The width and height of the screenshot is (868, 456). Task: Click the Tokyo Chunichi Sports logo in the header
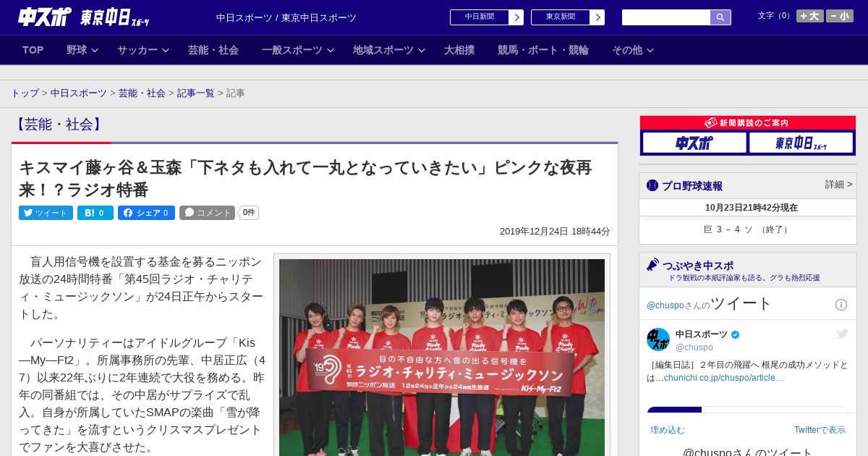(x=115, y=17)
